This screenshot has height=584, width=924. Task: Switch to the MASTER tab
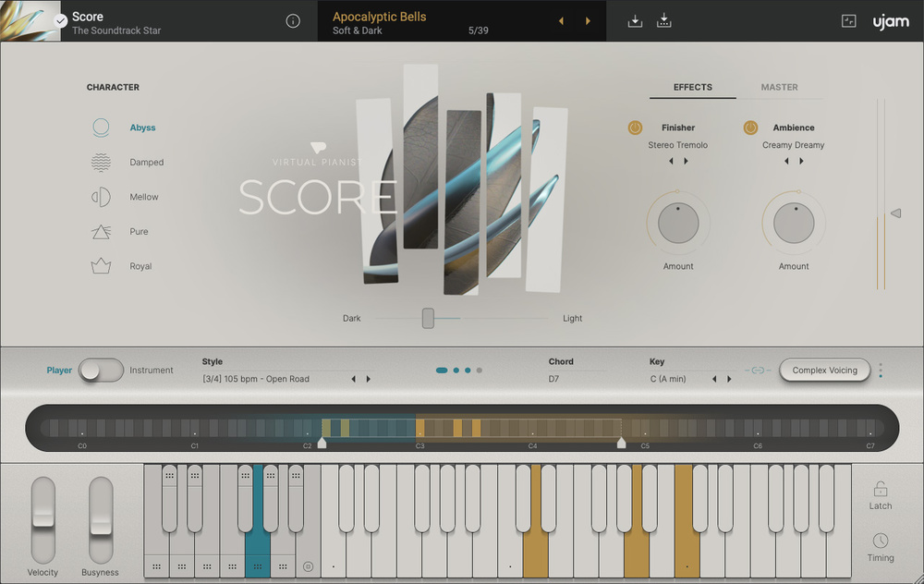pos(779,87)
